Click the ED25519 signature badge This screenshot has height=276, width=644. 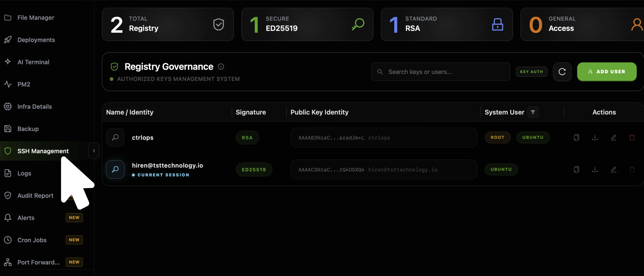point(254,170)
